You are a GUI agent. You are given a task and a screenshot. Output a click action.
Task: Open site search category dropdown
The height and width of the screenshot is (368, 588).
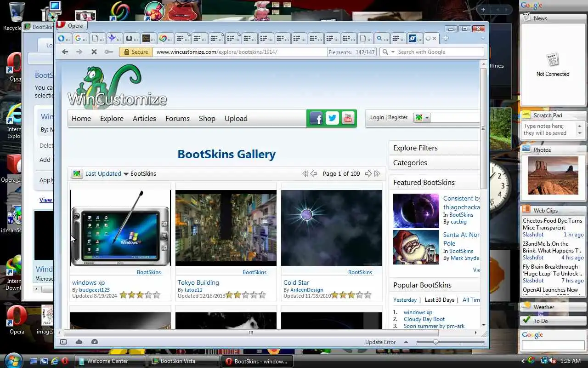[x=421, y=118]
